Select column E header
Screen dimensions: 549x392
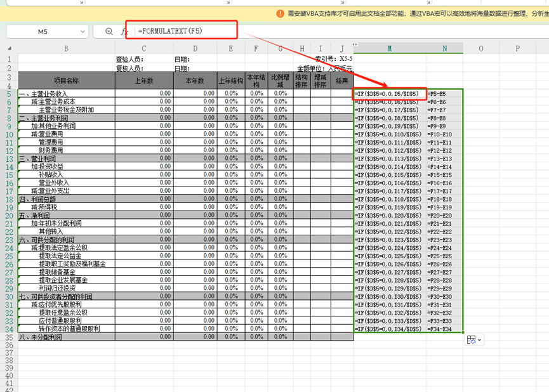pos(231,49)
